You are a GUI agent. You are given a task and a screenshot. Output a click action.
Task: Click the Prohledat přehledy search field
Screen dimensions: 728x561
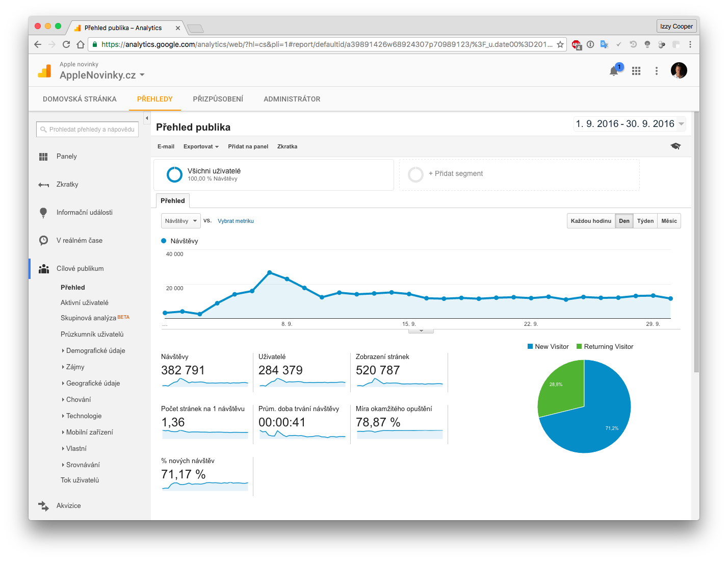(x=88, y=130)
